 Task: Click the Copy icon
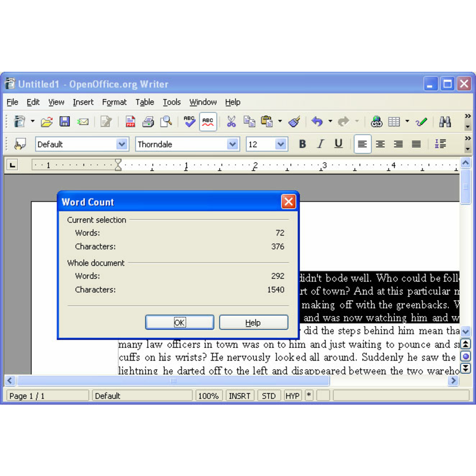pyautogui.click(x=249, y=122)
